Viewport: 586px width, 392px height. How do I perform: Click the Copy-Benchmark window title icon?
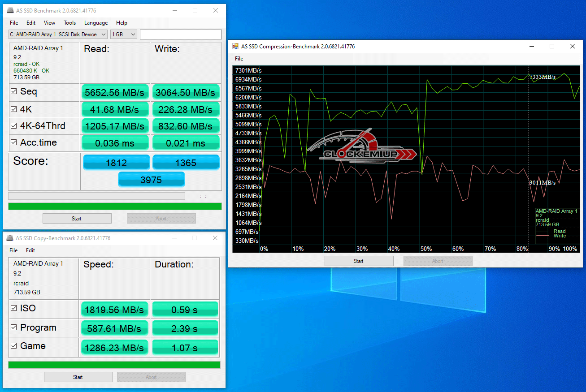click(10, 238)
